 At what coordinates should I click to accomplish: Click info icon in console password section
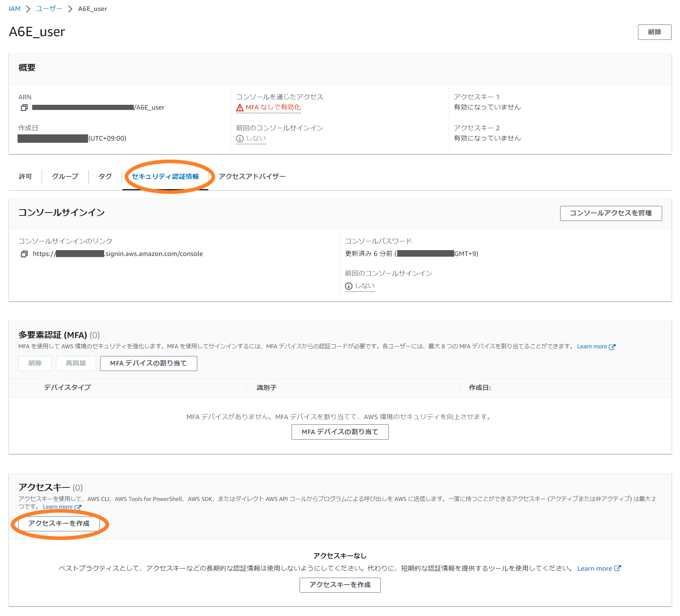coord(349,286)
